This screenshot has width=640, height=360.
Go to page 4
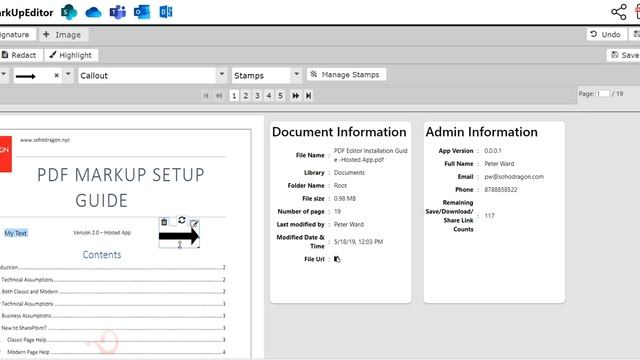(x=269, y=96)
